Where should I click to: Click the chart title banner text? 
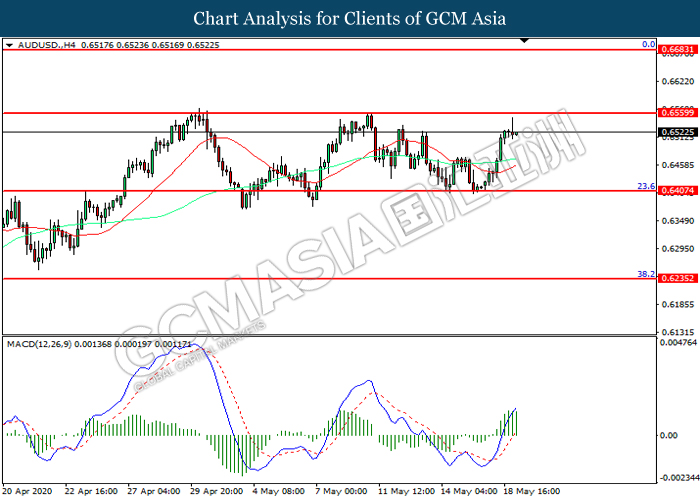click(349, 18)
